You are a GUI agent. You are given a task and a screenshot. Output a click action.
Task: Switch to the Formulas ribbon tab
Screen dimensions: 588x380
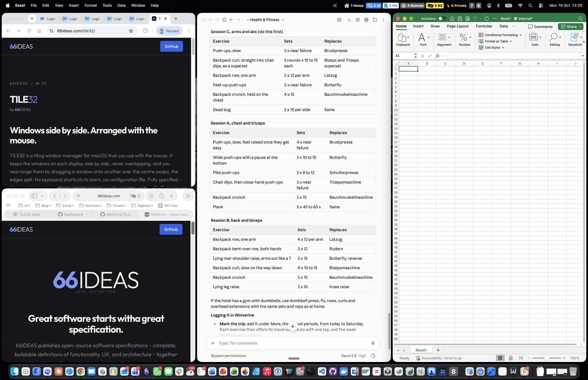coord(484,26)
